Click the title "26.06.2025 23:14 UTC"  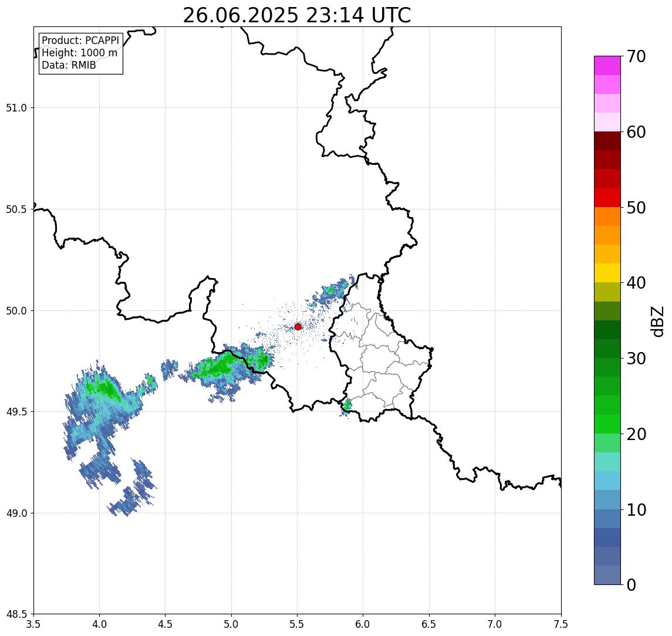297,15
